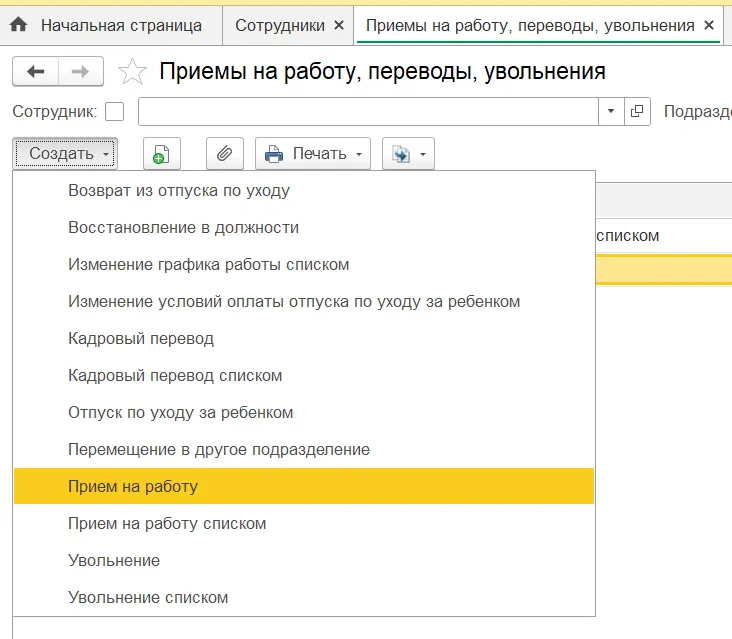Toggle the Сотрудник filter checkbox
732x639 pixels.
pyautogui.click(x=115, y=111)
